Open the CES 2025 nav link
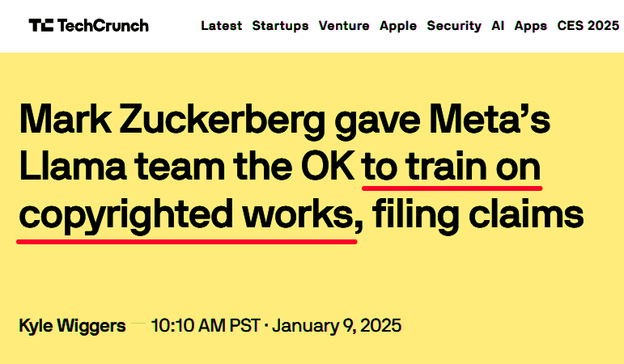The image size is (624, 364). [x=586, y=25]
